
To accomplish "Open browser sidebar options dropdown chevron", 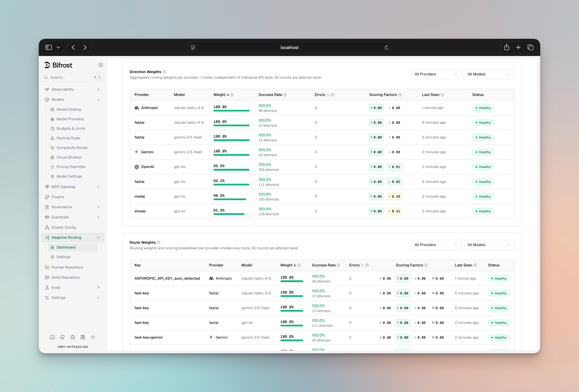I will (x=58, y=48).
